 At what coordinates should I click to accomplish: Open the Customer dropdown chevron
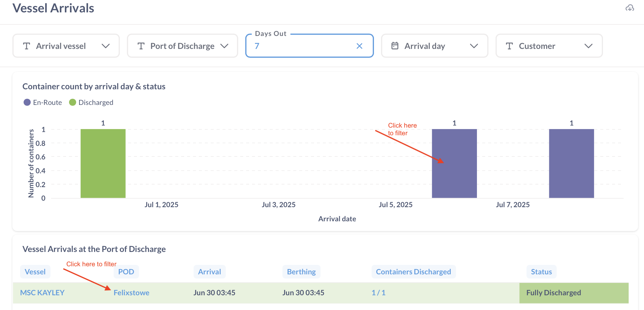click(x=588, y=46)
